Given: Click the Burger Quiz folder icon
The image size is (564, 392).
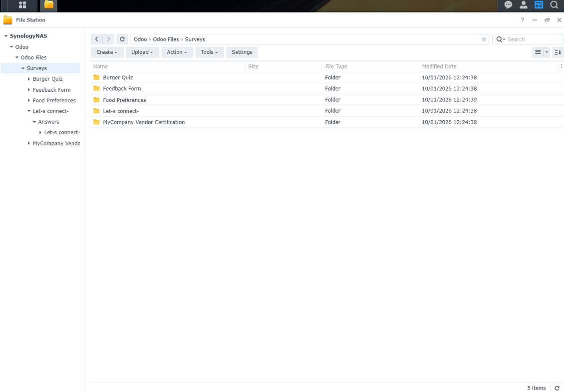Looking at the screenshot, I should click(x=96, y=77).
